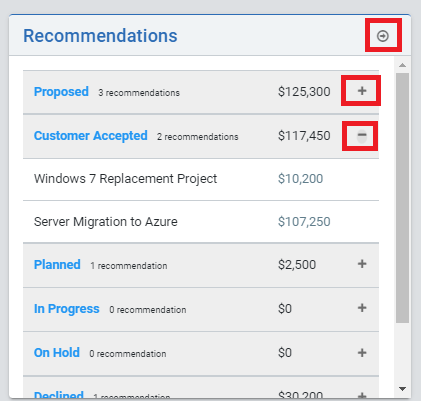Click the $10,200 amount link
The width and height of the screenshot is (421, 401).
[x=300, y=179]
